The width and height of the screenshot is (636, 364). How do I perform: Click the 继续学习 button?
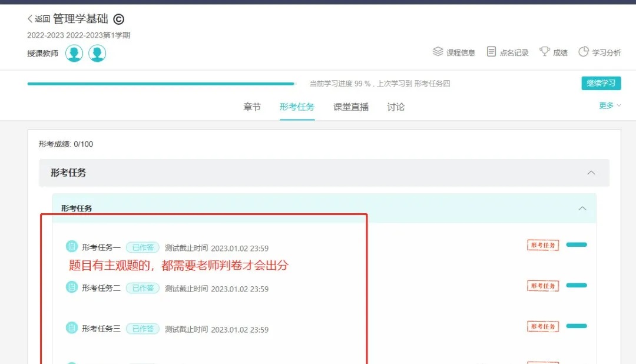click(601, 83)
